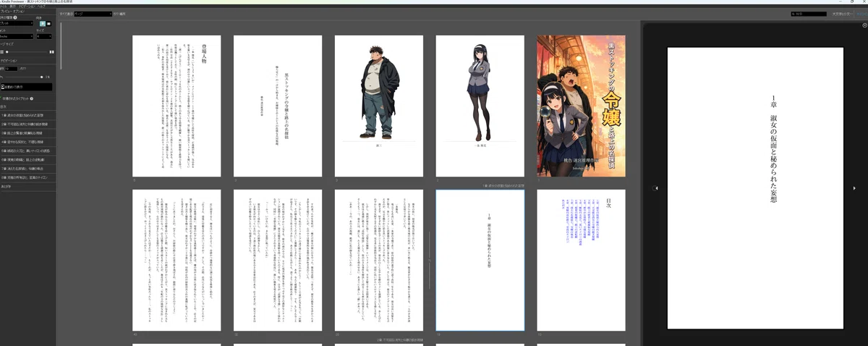This screenshot has width=868, height=346.
Task: Select landscape orientation icon
Action: (x=49, y=23)
